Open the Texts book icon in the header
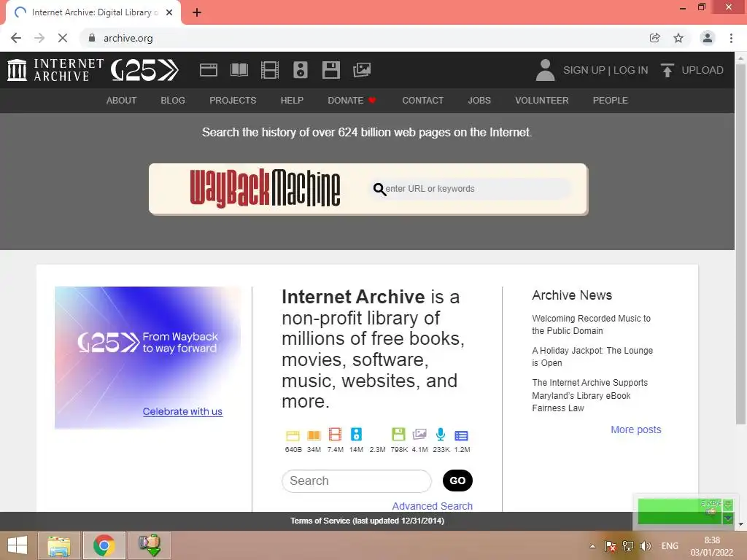The image size is (747, 560). coord(239,70)
